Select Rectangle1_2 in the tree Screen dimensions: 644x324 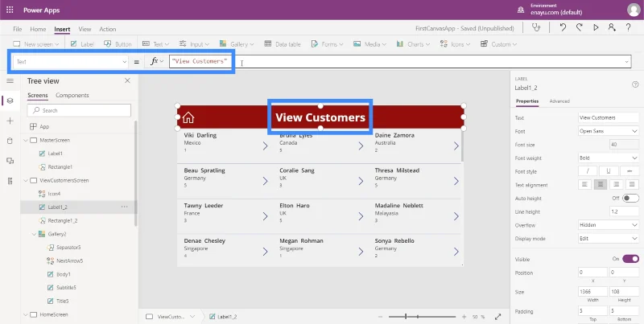click(x=63, y=220)
